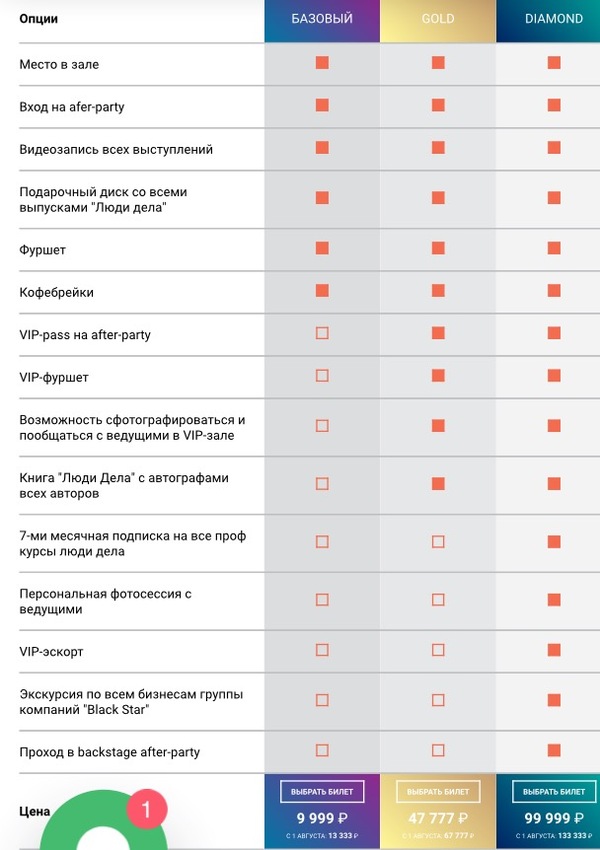Click the red notification badge showing 1
Image resolution: width=600 pixels, height=850 pixels.
[x=146, y=809]
